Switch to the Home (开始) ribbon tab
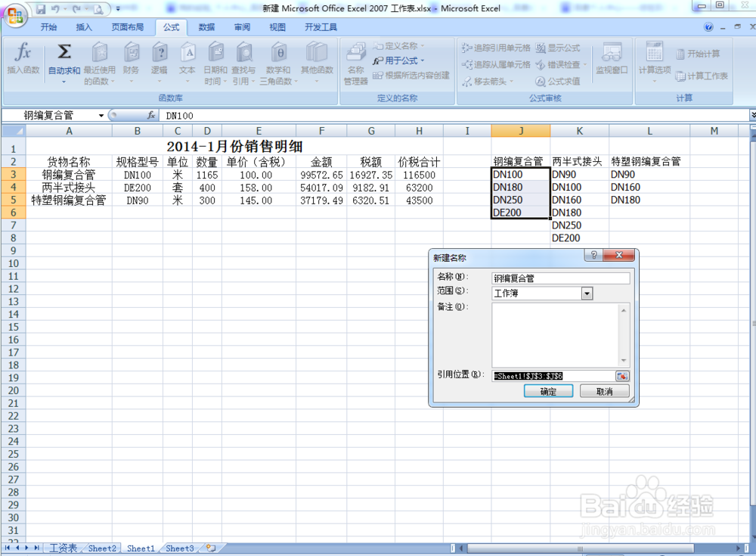This screenshot has height=556, width=756. click(x=48, y=27)
